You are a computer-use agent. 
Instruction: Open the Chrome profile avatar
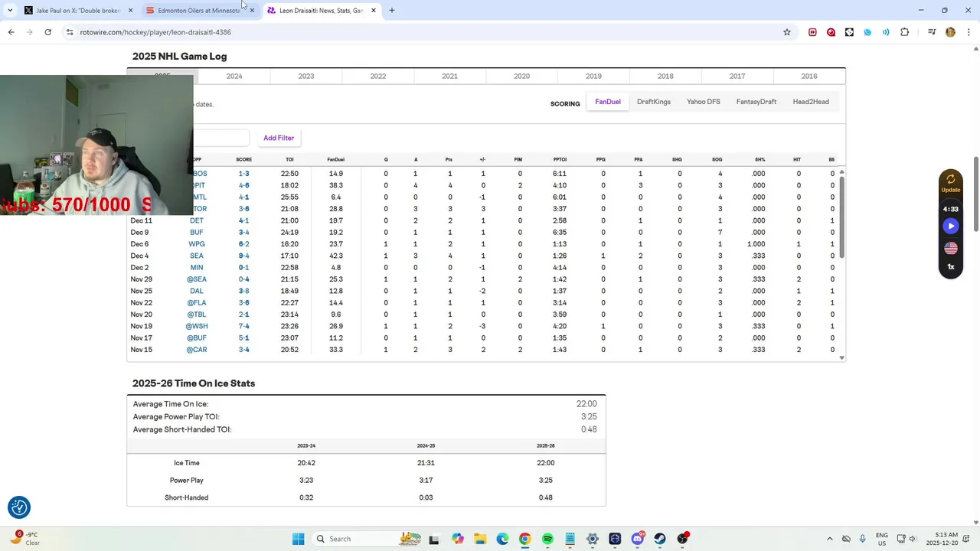pyautogui.click(x=950, y=32)
